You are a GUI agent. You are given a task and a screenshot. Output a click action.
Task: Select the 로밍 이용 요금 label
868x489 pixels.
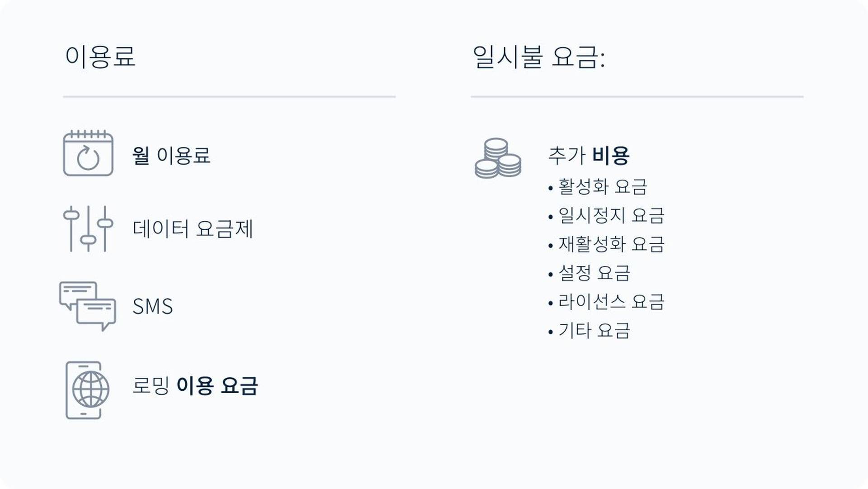click(195, 386)
